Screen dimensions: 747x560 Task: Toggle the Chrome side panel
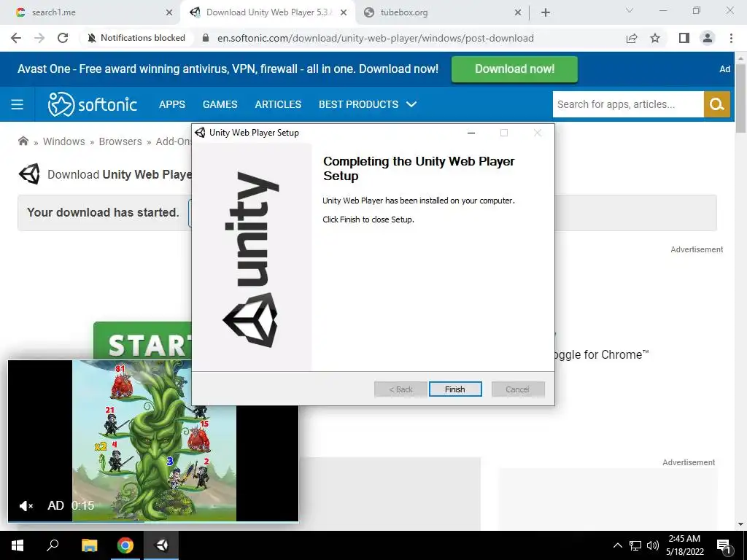tap(684, 38)
